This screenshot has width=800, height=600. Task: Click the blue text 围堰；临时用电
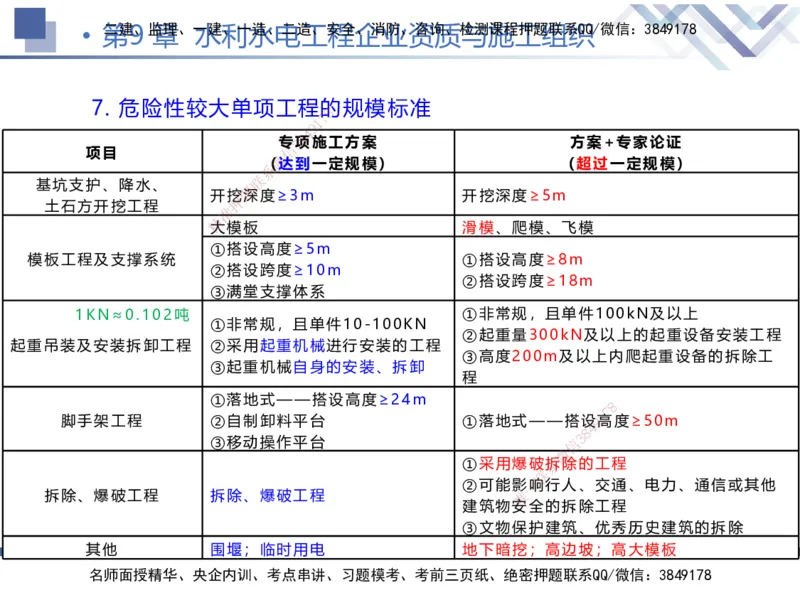coord(270,548)
